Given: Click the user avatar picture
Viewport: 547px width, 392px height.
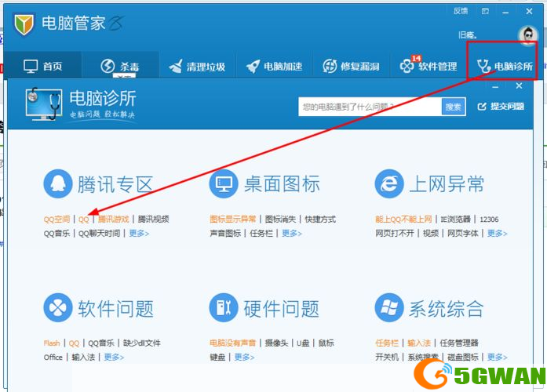Looking at the screenshot, I should point(528,35).
